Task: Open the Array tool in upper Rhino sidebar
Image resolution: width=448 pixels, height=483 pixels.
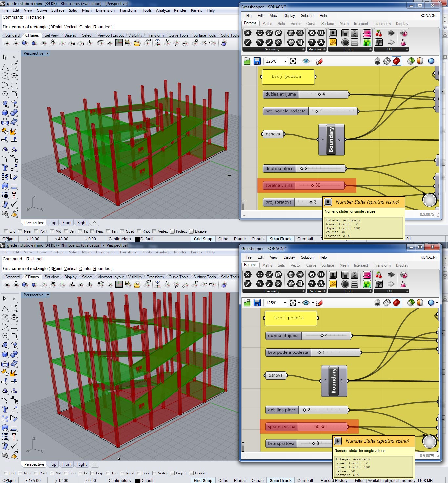Action: coord(5,195)
